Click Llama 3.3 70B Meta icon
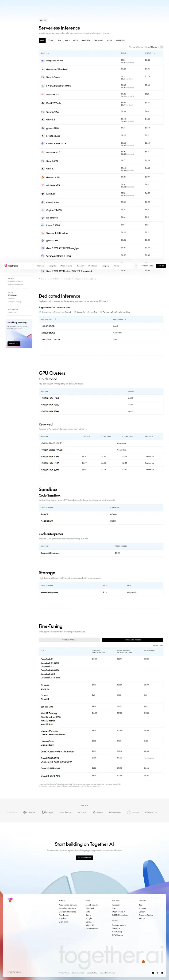The width and height of the screenshot is (169, 980). pos(43,225)
